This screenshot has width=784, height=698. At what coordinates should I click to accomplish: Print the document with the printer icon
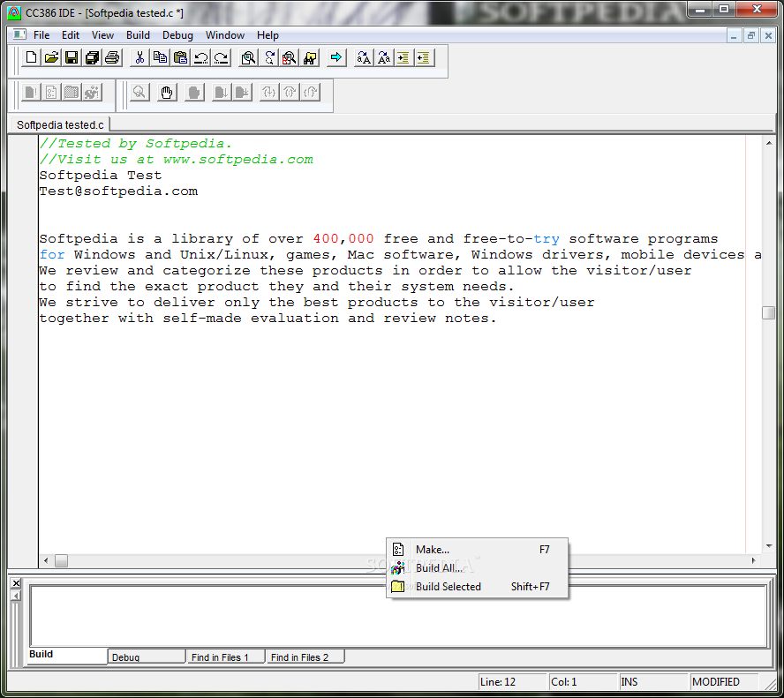click(x=112, y=58)
